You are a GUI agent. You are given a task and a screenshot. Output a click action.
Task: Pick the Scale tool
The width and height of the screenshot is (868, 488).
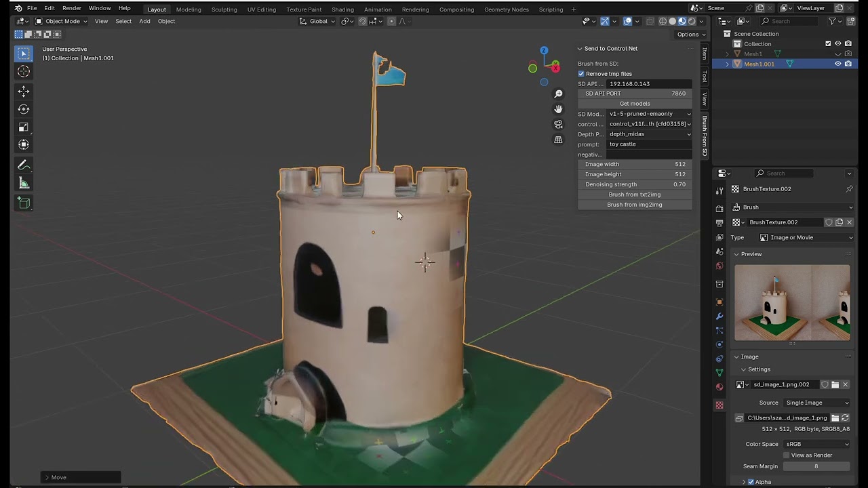point(24,127)
